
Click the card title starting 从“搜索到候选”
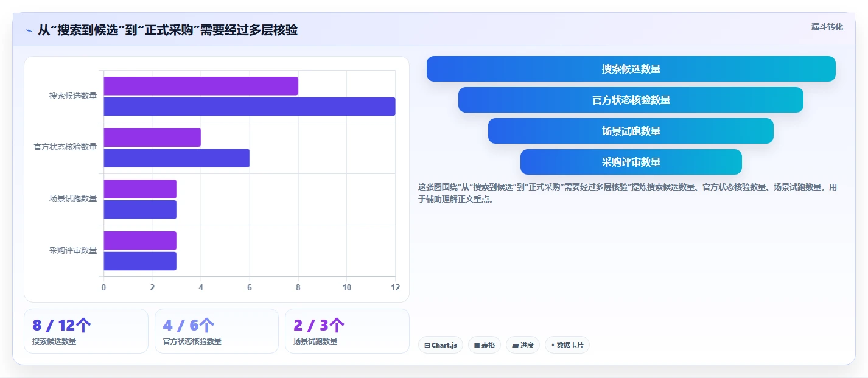(x=168, y=30)
